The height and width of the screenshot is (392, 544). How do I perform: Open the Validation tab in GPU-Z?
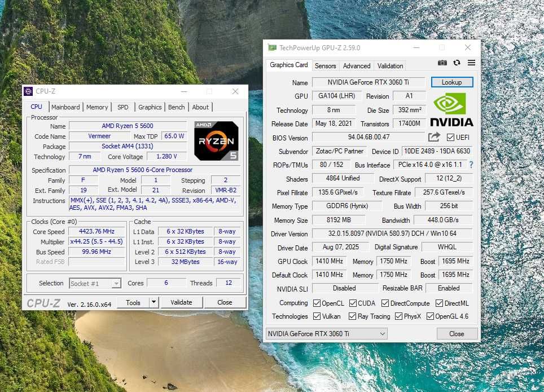click(x=391, y=66)
